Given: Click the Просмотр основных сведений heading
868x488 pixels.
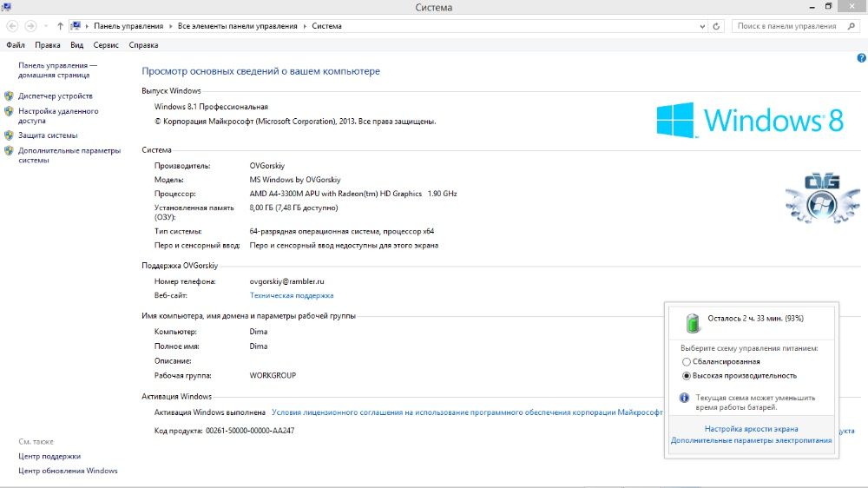Looking at the screenshot, I should pyautogui.click(x=260, y=71).
